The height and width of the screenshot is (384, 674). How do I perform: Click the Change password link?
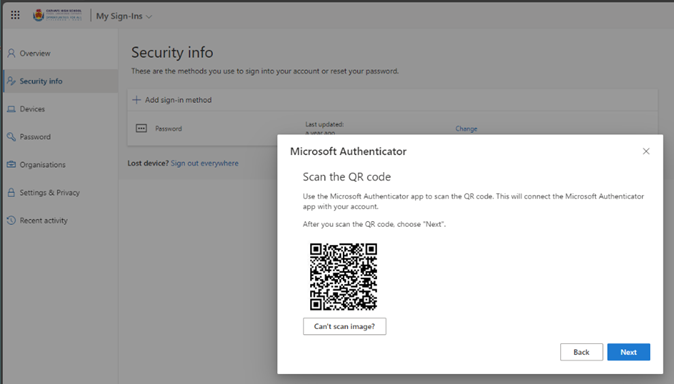click(466, 129)
